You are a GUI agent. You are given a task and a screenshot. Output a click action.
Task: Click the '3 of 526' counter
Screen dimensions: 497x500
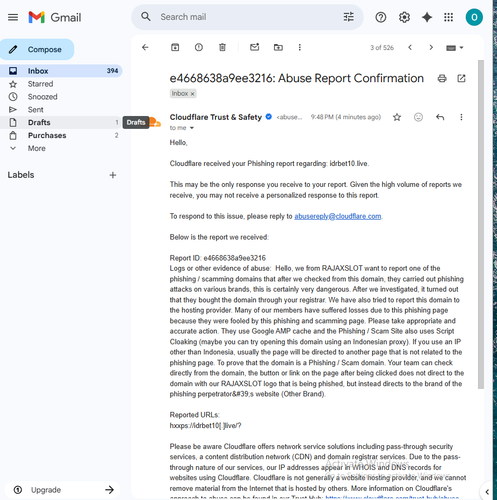382,48
